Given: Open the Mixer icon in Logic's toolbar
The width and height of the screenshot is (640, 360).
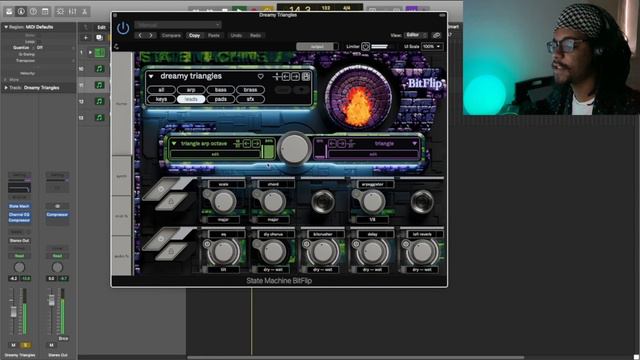Looking at the screenshot, I should click(x=73, y=11).
